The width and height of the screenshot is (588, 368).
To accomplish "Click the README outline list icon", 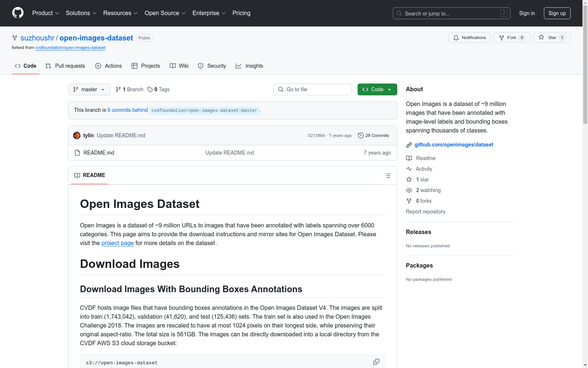I will [x=387, y=176].
